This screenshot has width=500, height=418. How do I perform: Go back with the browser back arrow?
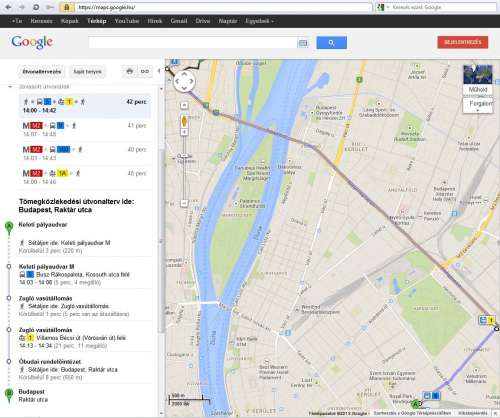[8, 7]
